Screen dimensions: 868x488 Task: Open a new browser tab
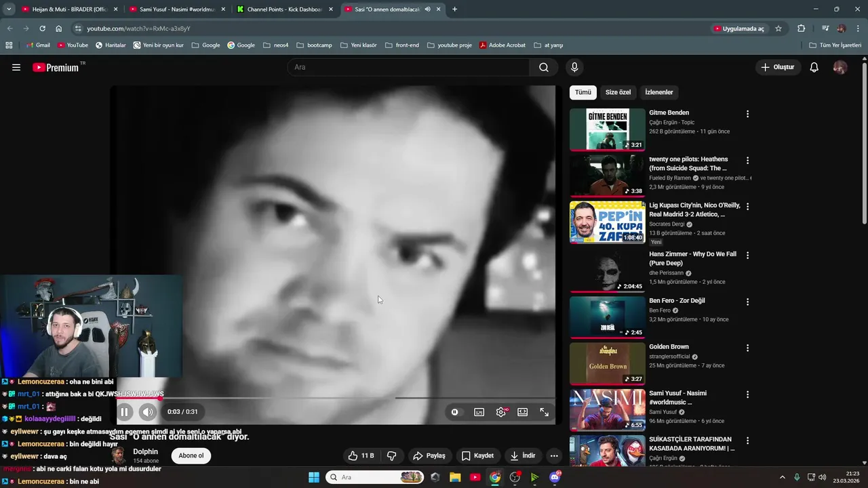454,9
